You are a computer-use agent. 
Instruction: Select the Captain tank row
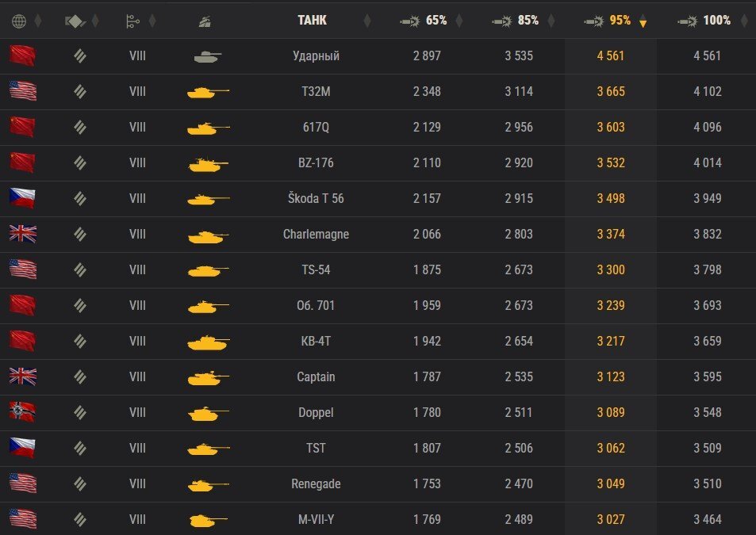pyautogui.click(x=378, y=377)
